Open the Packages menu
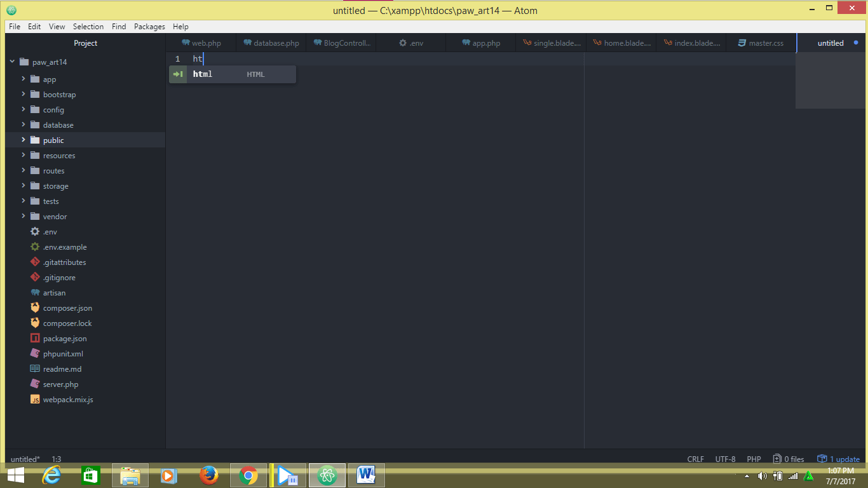868x488 pixels. click(x=149, y=26)
